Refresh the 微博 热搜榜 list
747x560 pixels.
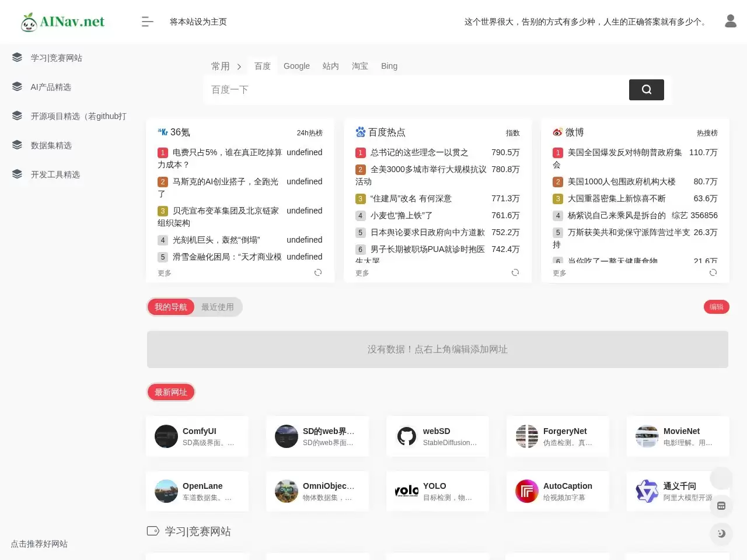tap(713, 272)
